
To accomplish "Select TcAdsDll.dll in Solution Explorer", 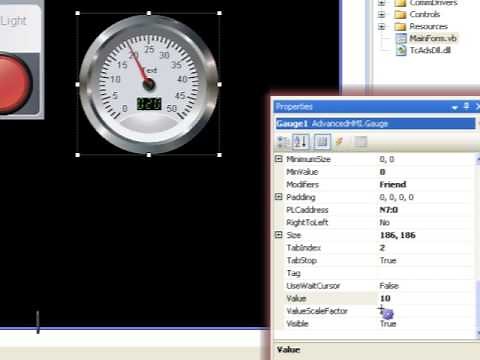I will click(430, 50).
